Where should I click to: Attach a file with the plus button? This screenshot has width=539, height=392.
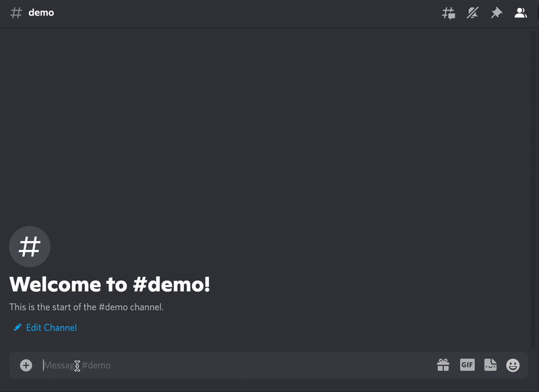(26, 364)
